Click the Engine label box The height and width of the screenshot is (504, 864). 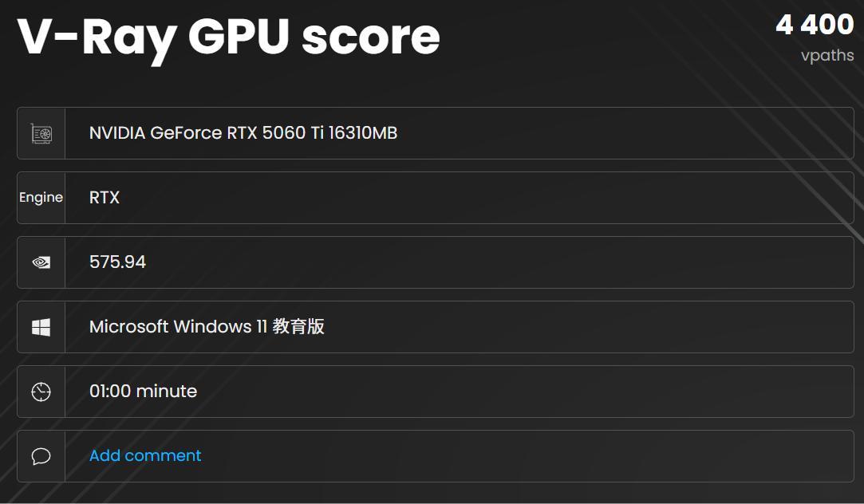[x=41, y=198]
